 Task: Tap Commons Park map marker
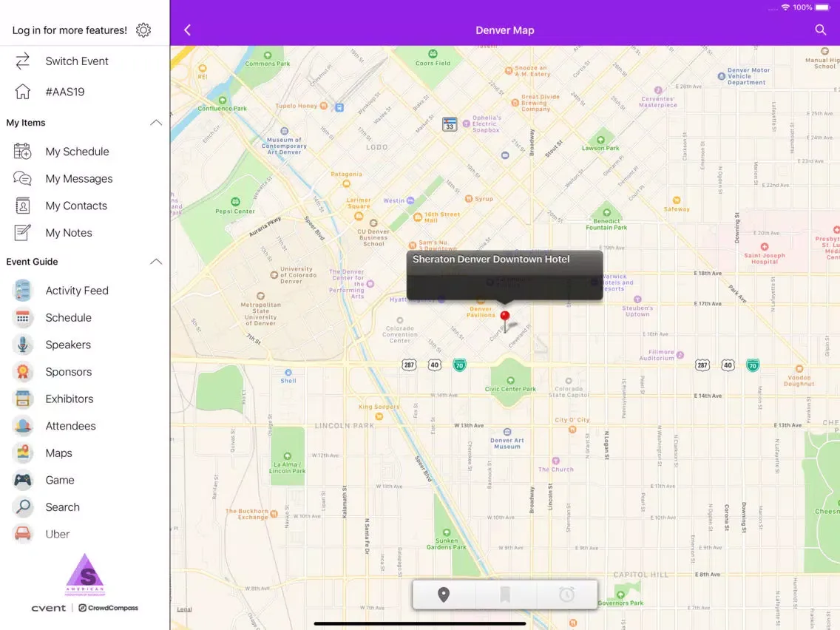[x=268, y=55]
